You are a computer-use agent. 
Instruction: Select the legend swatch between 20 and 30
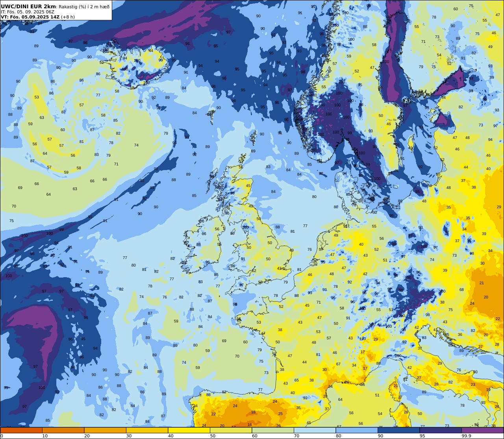(105, 430)
